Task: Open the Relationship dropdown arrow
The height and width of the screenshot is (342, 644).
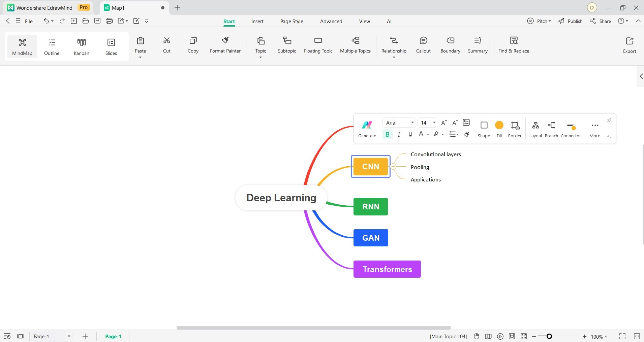Action: 394,58
